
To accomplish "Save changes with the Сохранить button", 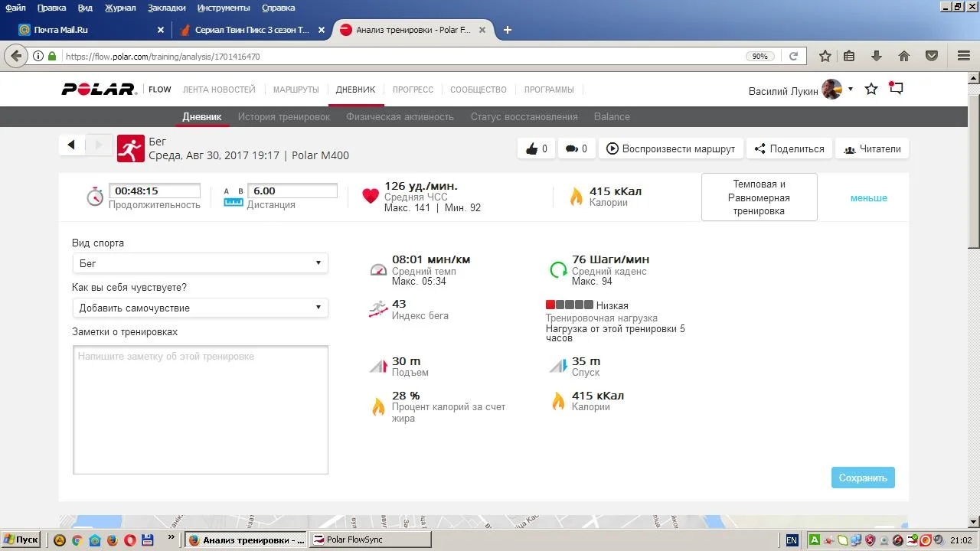I will coord(863,478).
